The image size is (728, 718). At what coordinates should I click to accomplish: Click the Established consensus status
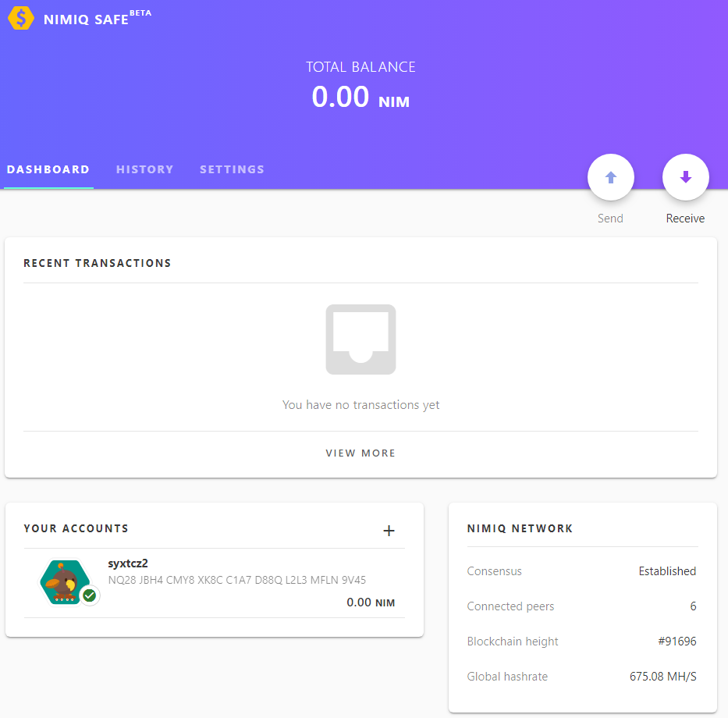[667, 571]
